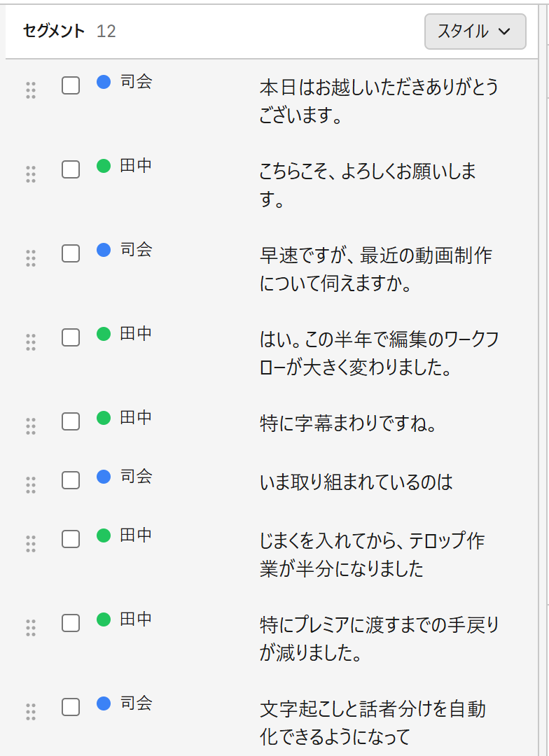Click blue speaker dot in いま取り組まれているのは row
549x756 pixels.
point(104,477)
